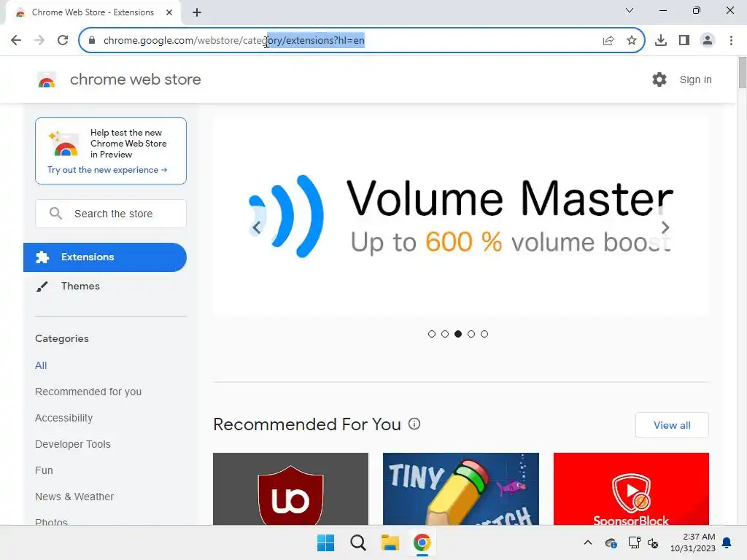Choose the All category filter
This screenshot has height=560, width=747.
click(x=41, y=366)
